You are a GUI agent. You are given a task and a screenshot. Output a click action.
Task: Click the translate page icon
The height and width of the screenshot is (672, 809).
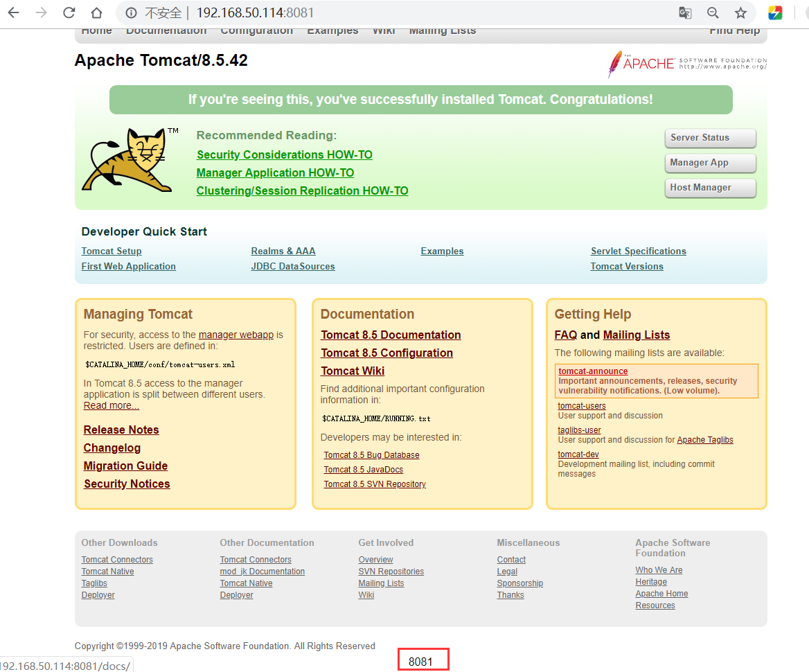click(x=684, y=12)
